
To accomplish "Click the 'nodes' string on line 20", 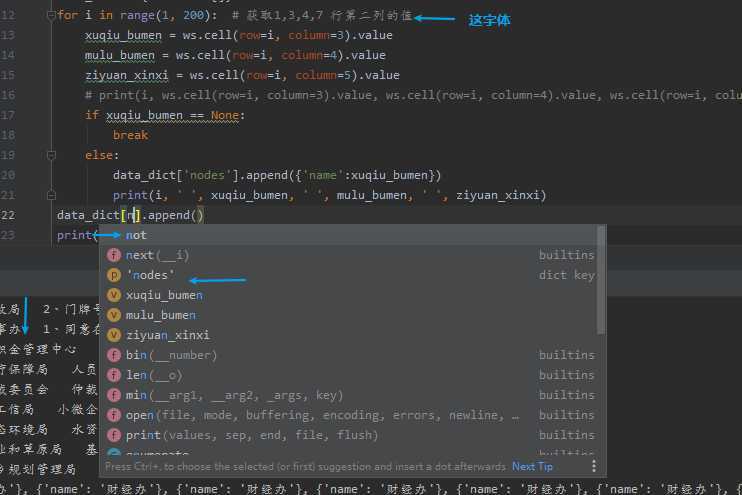I will tap(207, 175).
